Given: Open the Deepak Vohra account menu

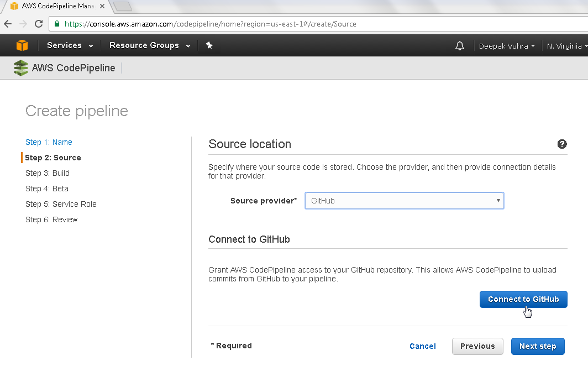Looking at the screenshot, I should point(507,46).
